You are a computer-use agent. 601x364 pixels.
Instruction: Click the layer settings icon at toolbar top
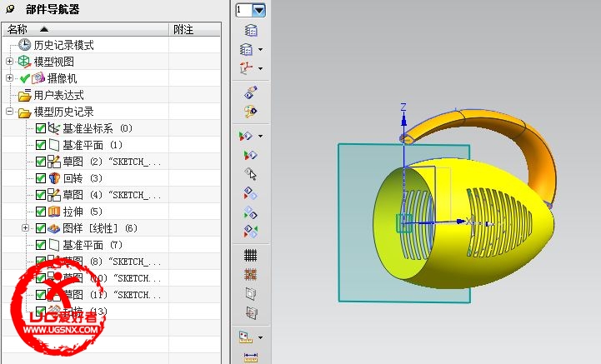[249, 30]
